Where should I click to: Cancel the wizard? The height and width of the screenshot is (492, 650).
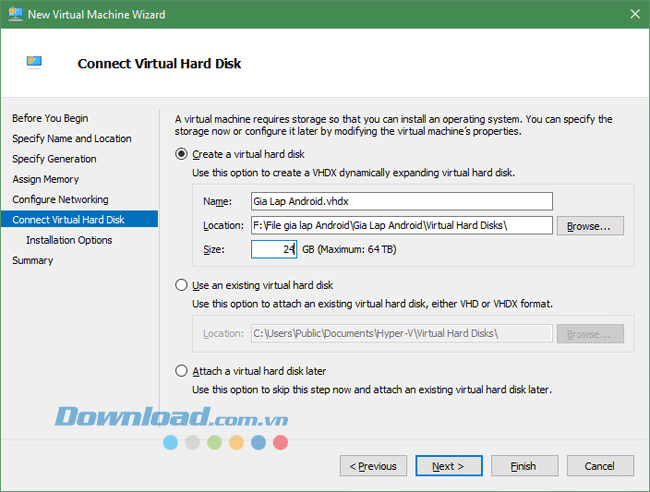tap(600, 466)
